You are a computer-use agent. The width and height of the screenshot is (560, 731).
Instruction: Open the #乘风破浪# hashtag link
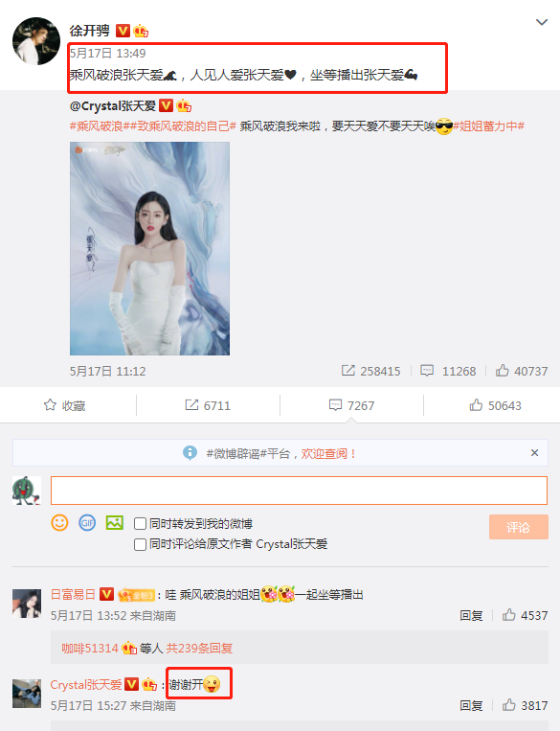pos(97,126)
